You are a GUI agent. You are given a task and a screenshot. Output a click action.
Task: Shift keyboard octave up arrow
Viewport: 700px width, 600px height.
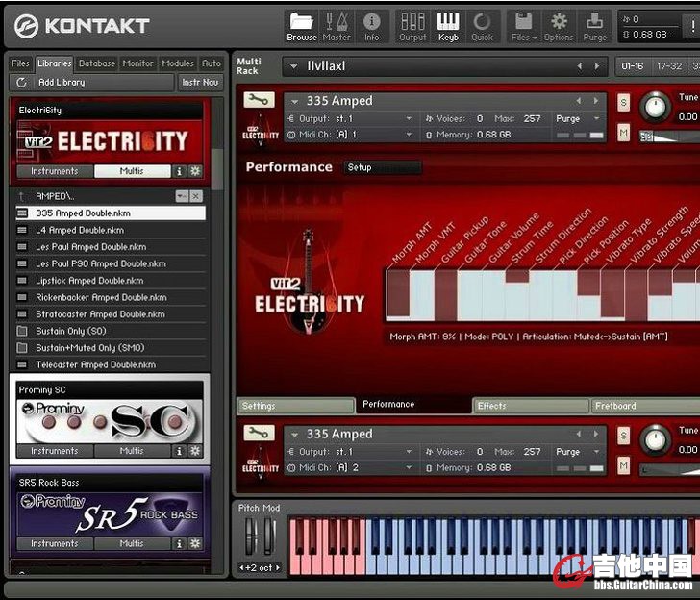click(278, 568)
